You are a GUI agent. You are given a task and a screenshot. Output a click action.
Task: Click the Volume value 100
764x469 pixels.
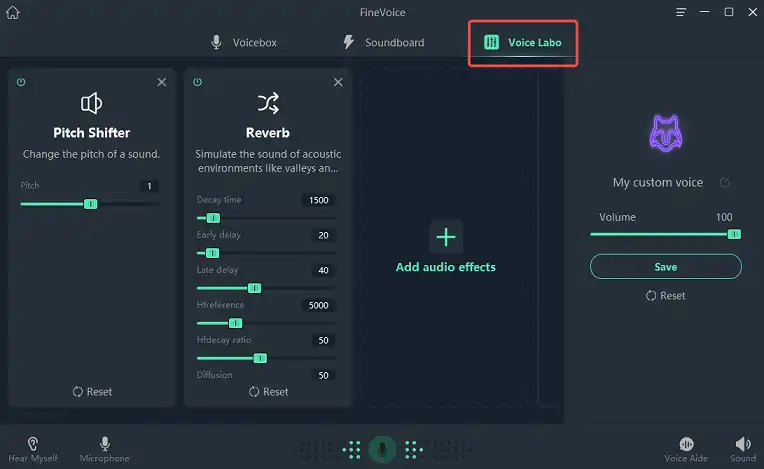coord(724,217)
